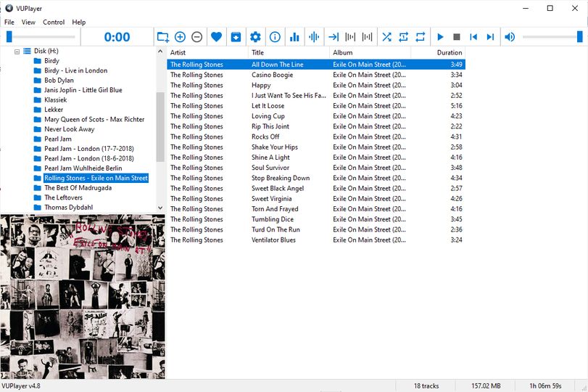
Task: Toggle crossfade bars icon
Action: [x=367, y=37]
